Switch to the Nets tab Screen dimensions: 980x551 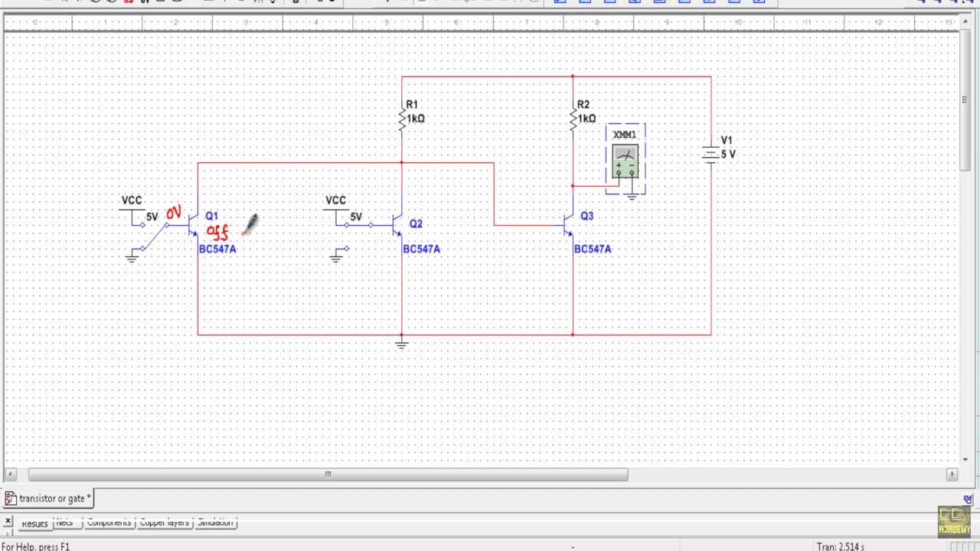coord(65,523)
